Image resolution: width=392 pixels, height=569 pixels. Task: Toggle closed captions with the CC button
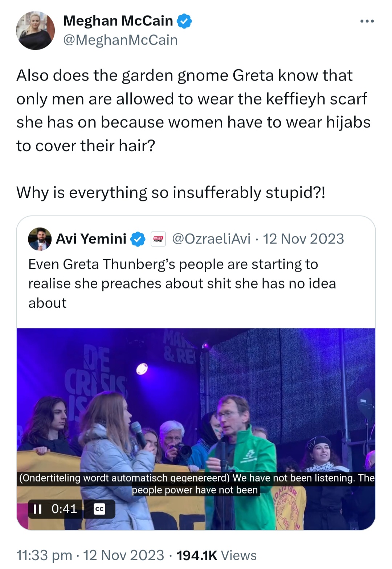pos(99,509)
